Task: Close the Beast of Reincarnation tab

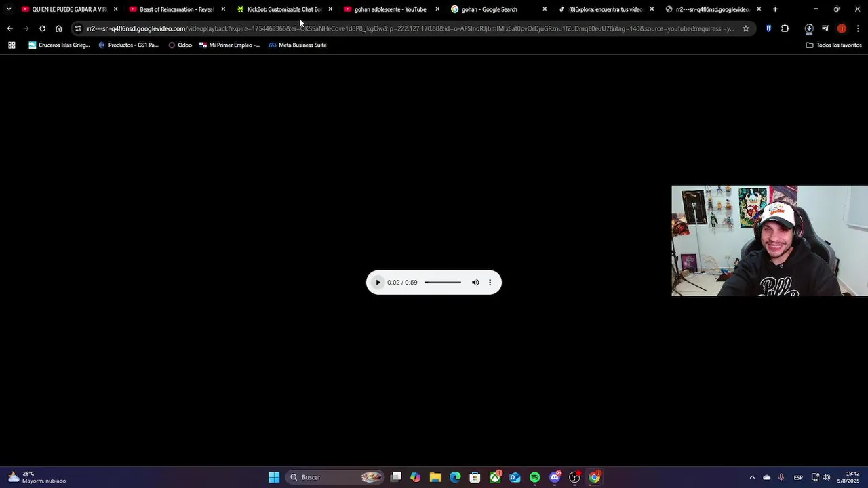Action: [223, 9]
